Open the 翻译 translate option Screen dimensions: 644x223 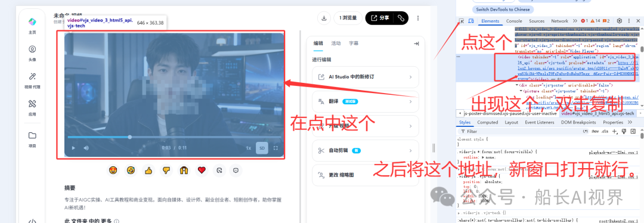point(366,101)
